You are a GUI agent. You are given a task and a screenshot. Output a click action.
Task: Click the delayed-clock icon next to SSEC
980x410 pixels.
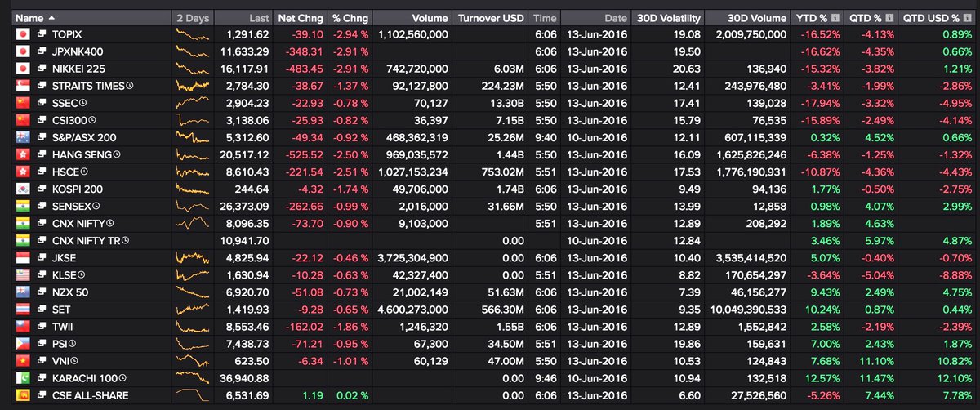pyautogui.click(x=82, y=104)
